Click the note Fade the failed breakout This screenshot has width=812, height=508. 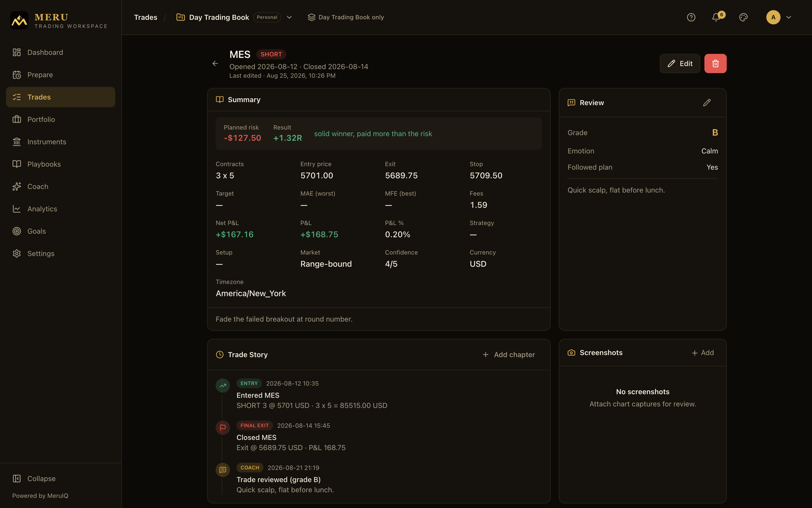click(284, 319)
